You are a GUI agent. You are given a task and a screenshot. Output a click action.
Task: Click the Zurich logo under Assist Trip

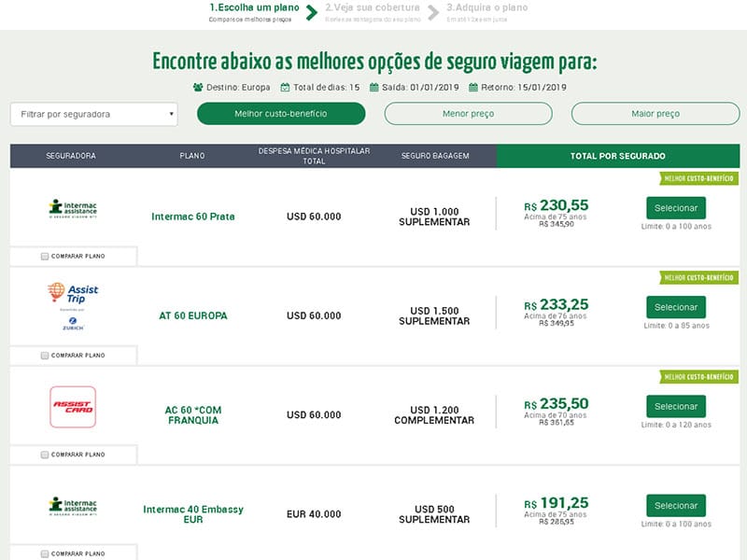point(73,323)
